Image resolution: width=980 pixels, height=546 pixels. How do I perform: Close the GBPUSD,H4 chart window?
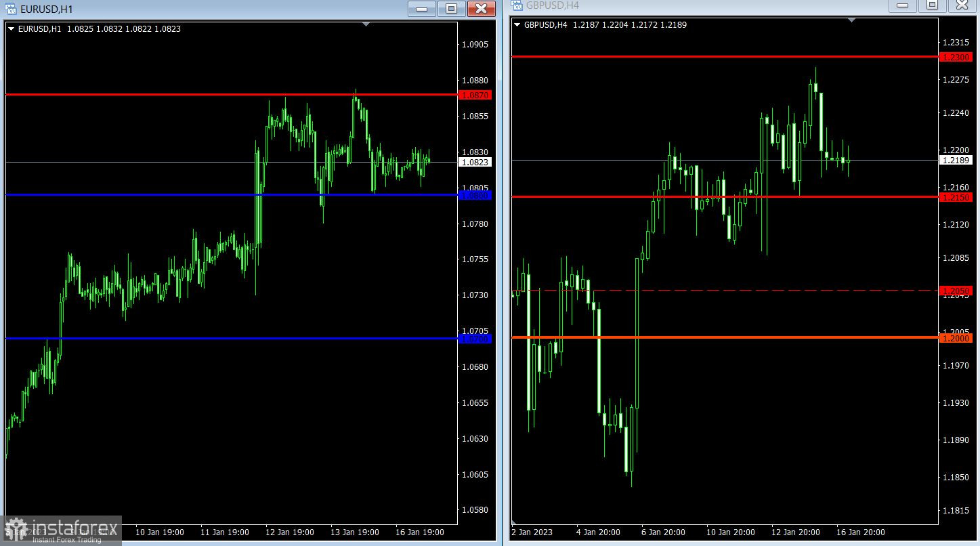tap(962, 5)
